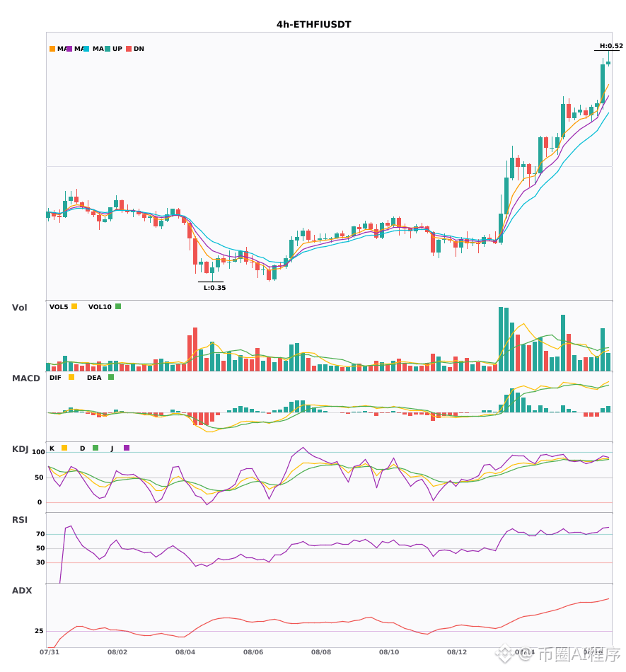Viewport: 626px width, 672px height.
Task: Select the MACD panel label
Action: pos(25,378)
